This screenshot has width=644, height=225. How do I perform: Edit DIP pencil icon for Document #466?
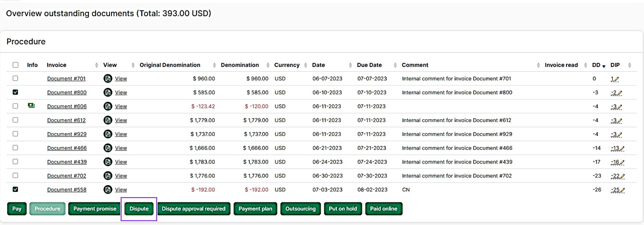(622, 149)
